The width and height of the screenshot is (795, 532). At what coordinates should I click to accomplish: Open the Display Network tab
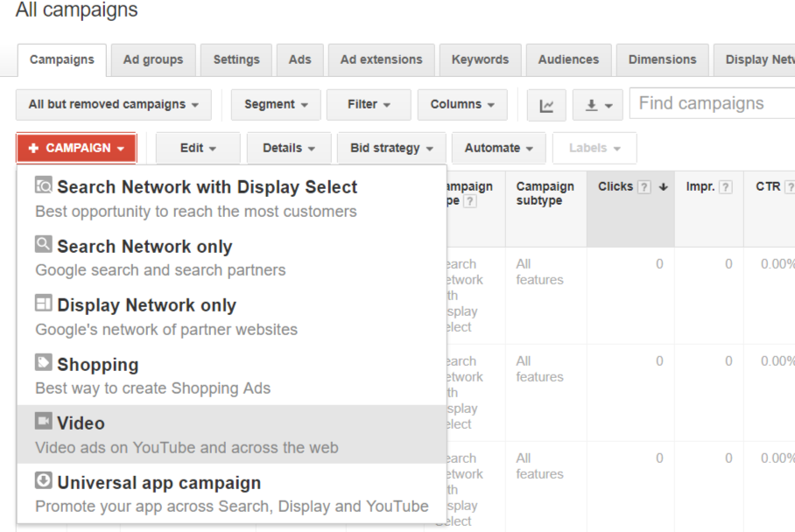[x=755, y=59]
